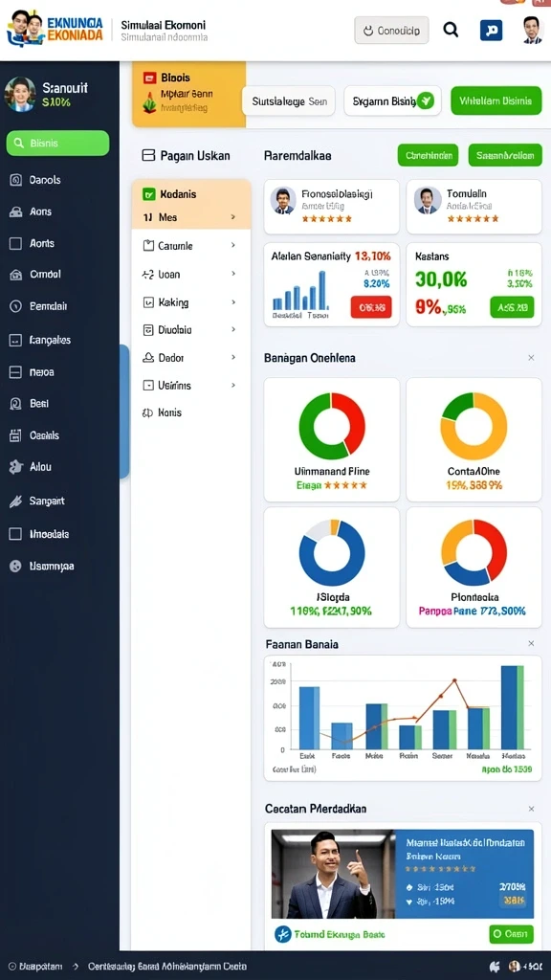This screenshot has height=980, width=551.
Task: Click the search magnifier icon in header
Action: tap(451, 30)
